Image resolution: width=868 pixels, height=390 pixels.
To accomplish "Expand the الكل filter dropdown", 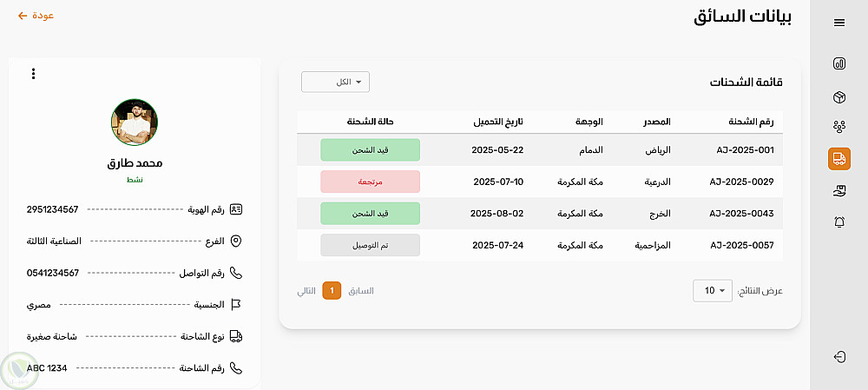I will click(x=336, y=82).
